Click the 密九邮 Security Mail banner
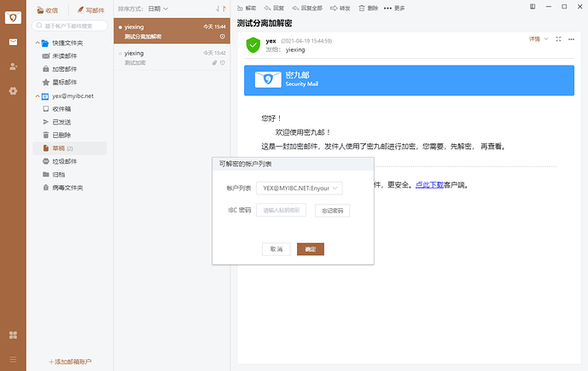The height and width of the screenshot is (371, 588). tap(409, 80)
